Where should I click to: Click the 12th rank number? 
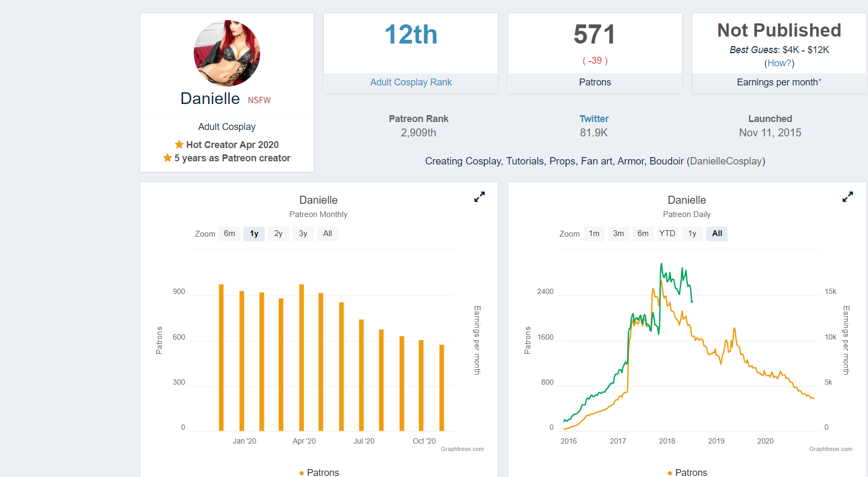(x=411, y=34)
